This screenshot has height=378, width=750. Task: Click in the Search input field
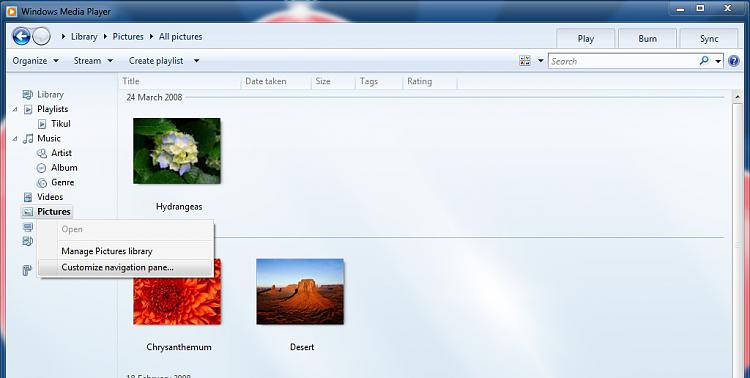click(x=623, y=61)
